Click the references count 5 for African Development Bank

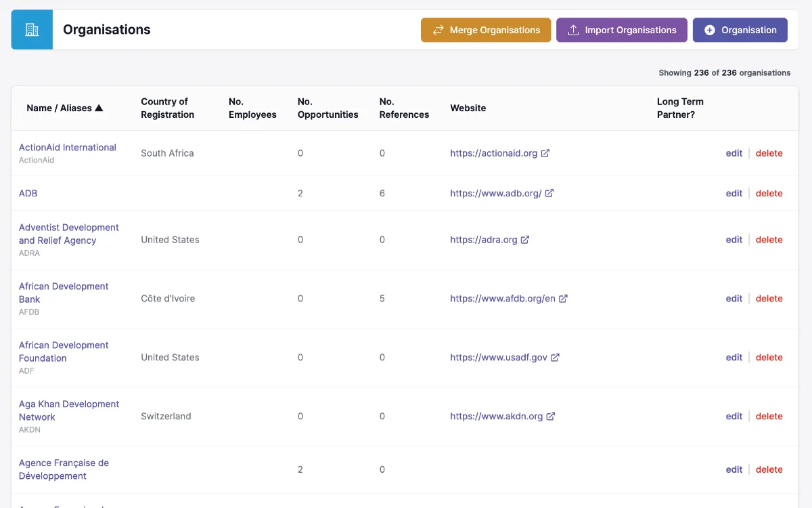pyautogui.click(x=382, y=299)
